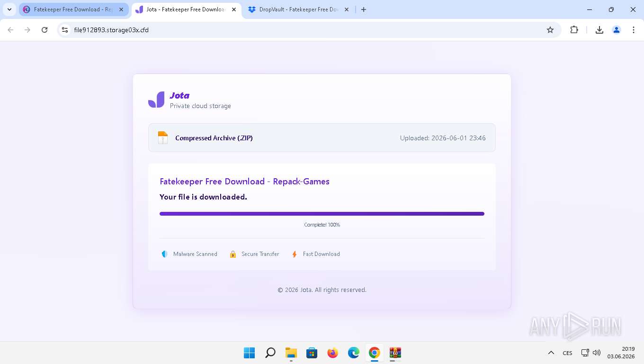Click the Malware Scanned shield icon
The height and width of the screenshot is (364, 644).
(x=164, y=254)
